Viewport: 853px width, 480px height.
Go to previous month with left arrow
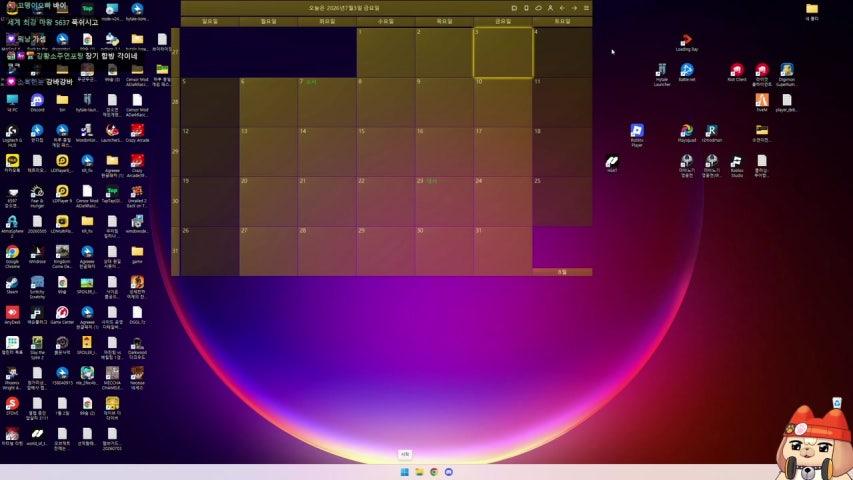pyautogui.click(x=562, y=8)
